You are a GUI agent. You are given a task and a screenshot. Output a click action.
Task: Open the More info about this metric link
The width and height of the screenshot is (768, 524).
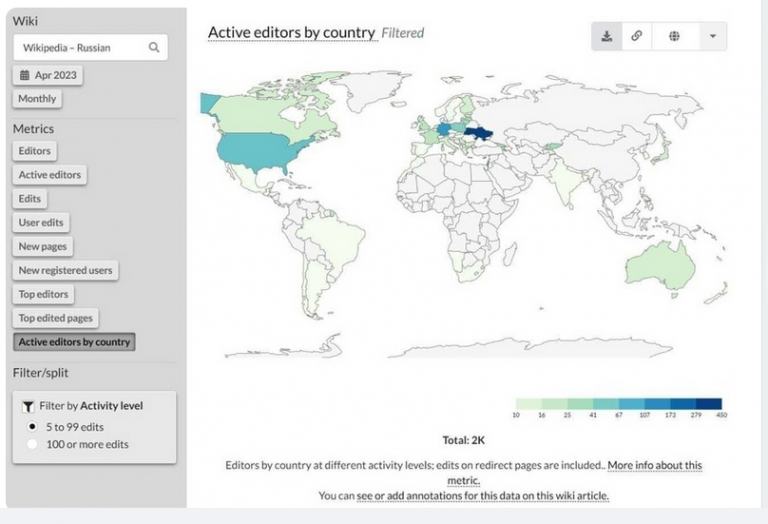(654, 466)
